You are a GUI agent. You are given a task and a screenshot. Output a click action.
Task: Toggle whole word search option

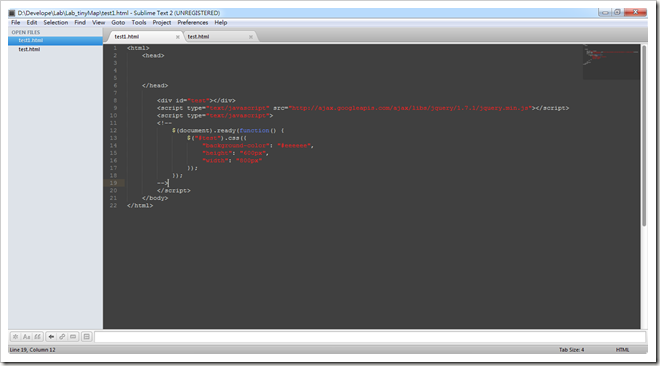point(37,337)
